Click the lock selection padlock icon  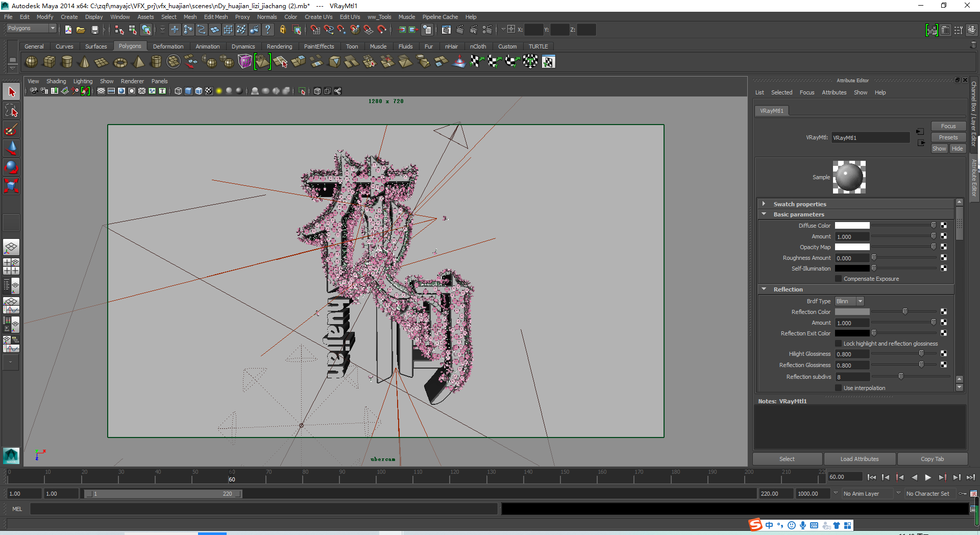282,30
